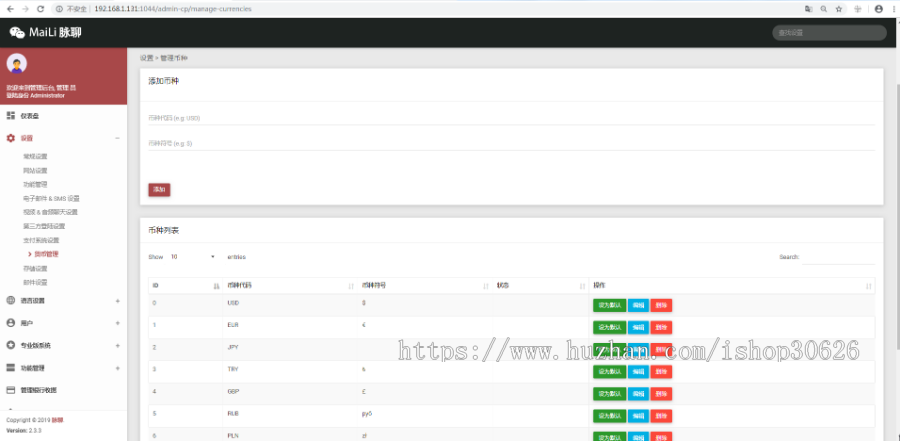This screenshot has height=441, width=900.
Task: Click the currency code input field
Action: [510, 118]
